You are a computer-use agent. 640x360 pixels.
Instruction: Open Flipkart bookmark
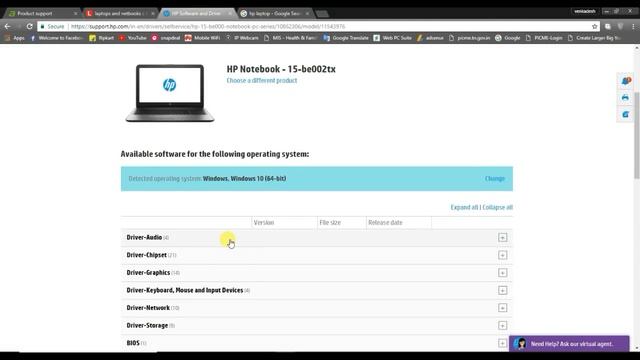click(x=102, y=38)
